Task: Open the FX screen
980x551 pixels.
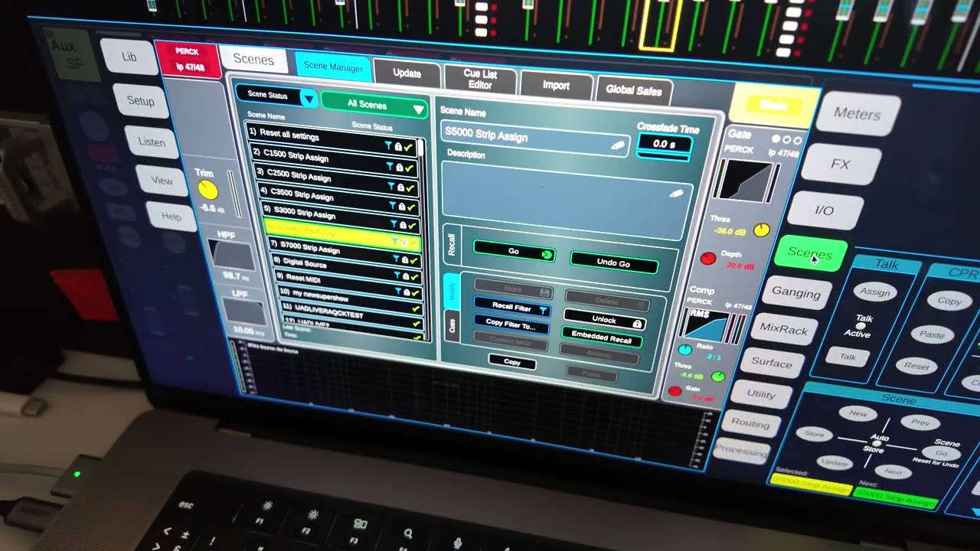Action: [841, 165]
